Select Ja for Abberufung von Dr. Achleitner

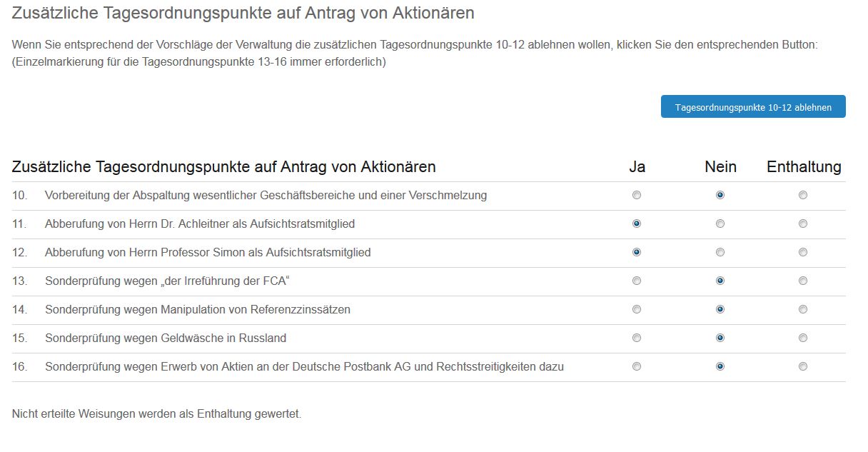click(x=636, y=224)
